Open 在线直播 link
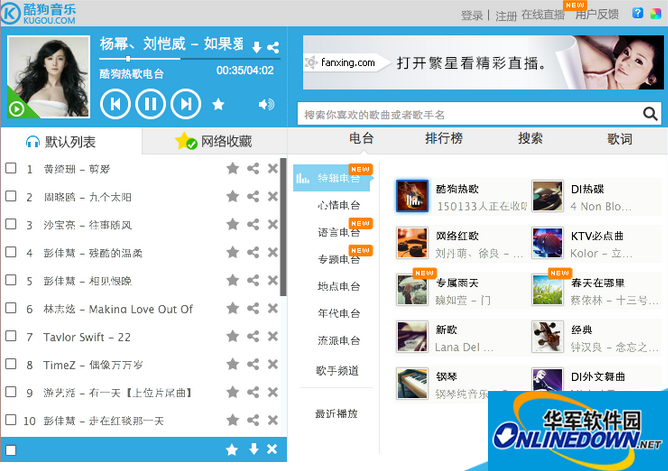The height and width of the screenshot is (471, 668). pos(543,14)
